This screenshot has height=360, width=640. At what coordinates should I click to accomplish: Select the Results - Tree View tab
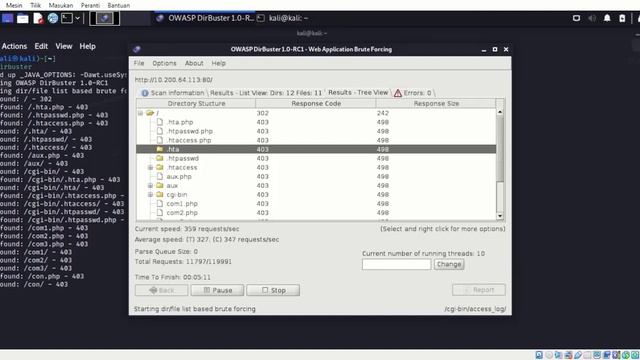pos(358,92)
